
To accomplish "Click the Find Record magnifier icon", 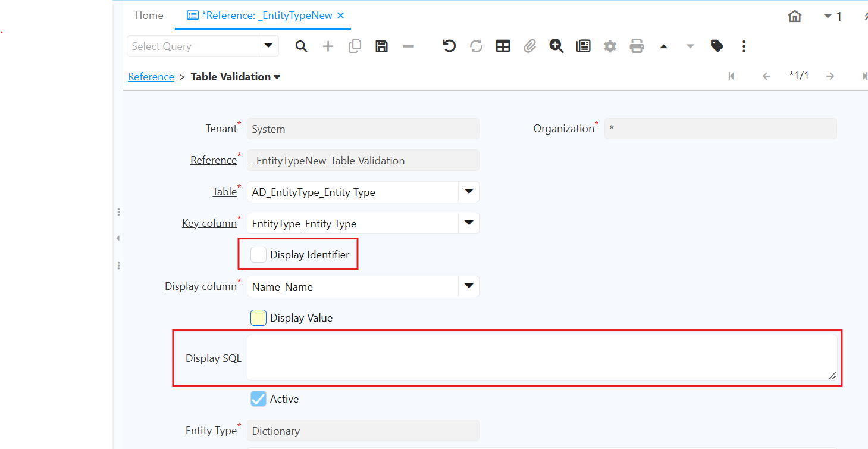I will (302, 46).
